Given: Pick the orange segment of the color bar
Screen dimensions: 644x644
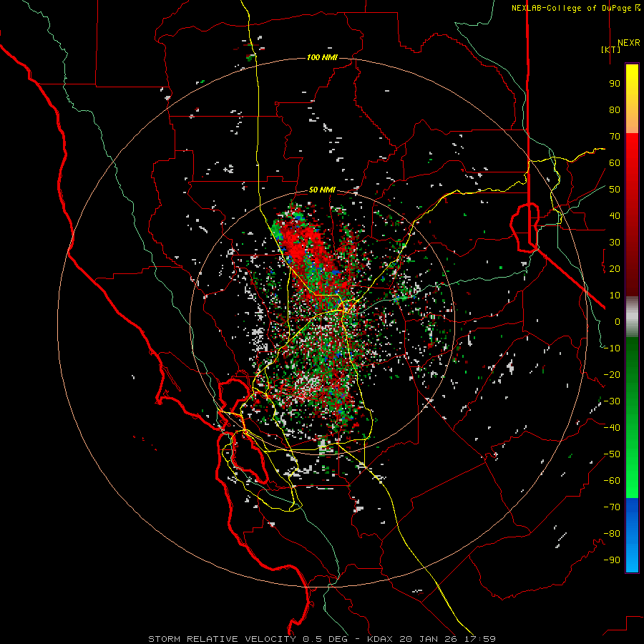Looking at the screenshot, I should 632,122.
